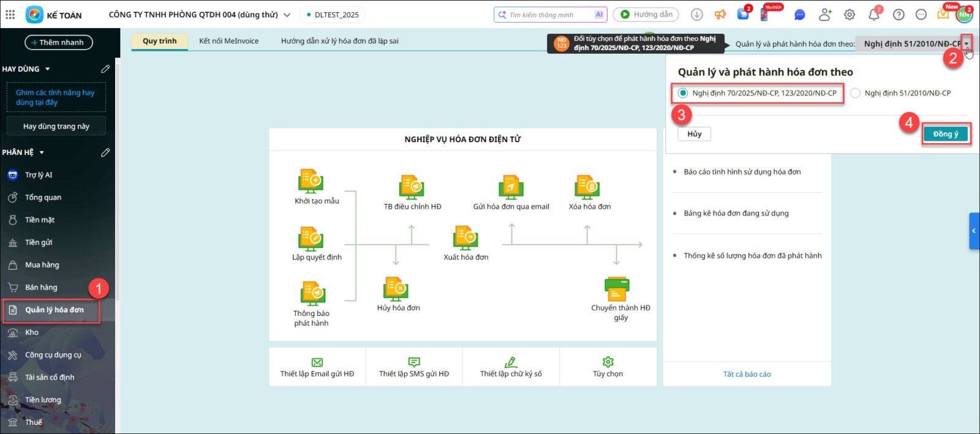Open Gửi hóa đơn qua email icon
Image resolution: width=980 pixels, height=434 pixels.
click(x=511, y=187)
